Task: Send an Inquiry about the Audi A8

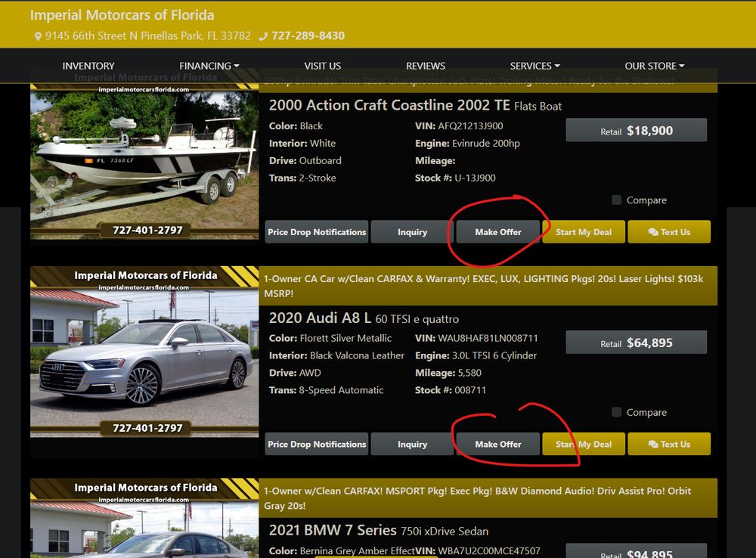Action: tap(413, 444)
